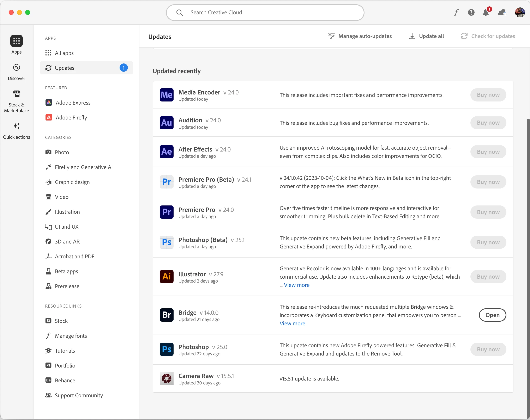Open the Beta apps category
This screenshot has width=530, height=420.
tap(66, 271)
